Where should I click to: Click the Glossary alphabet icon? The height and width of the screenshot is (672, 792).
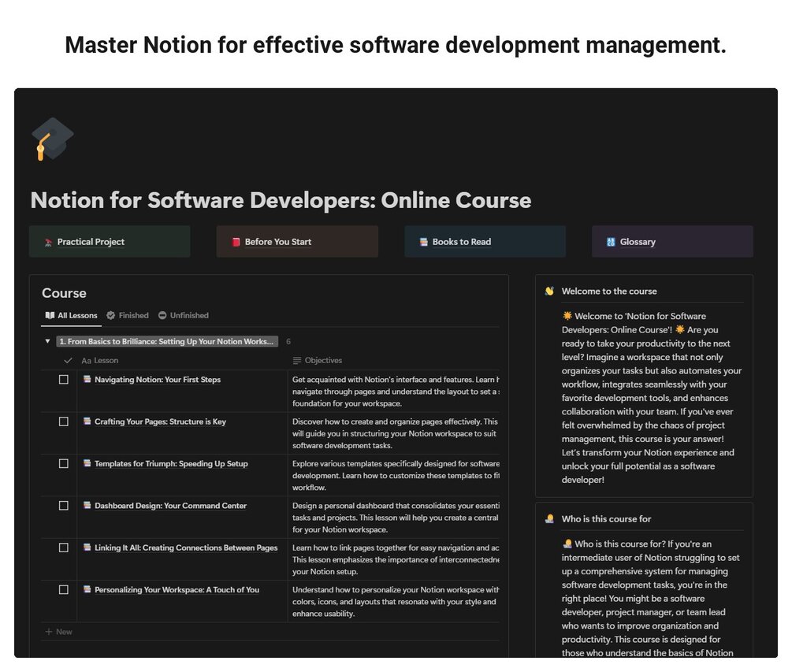611,242
